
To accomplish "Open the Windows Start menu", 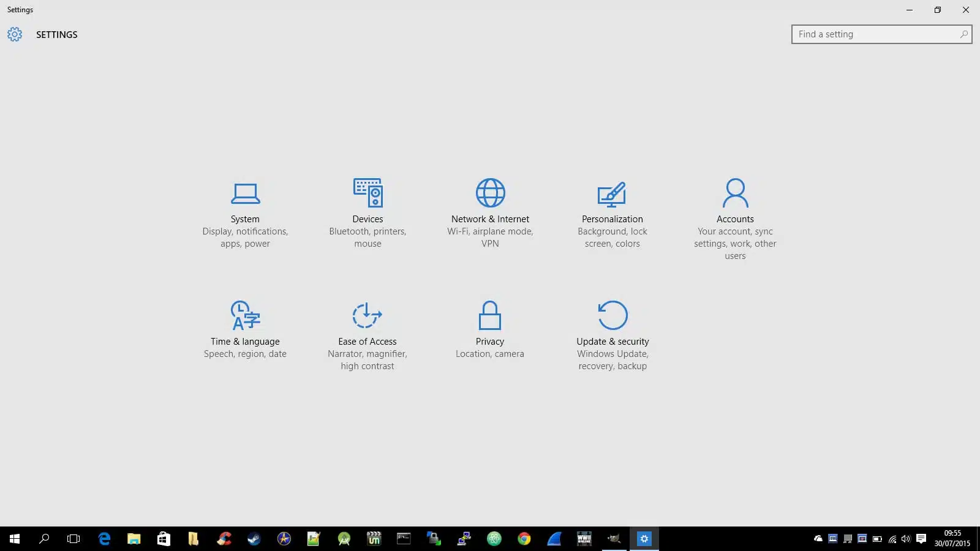I will [15, 539].
